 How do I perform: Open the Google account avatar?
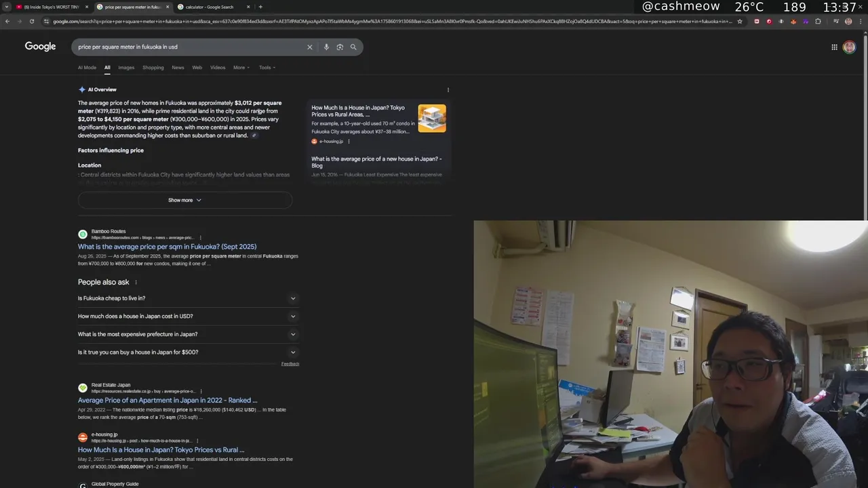tap(849, 47)
